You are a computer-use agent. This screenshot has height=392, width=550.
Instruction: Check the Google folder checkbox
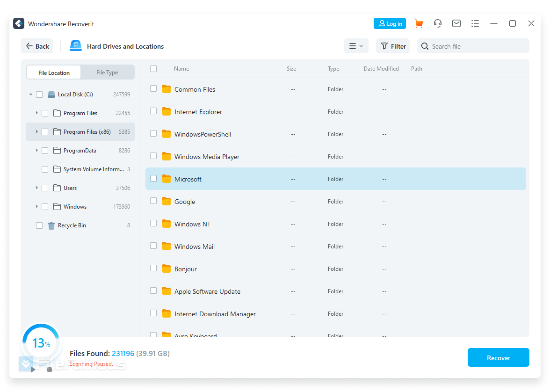[x=153, y=201]
